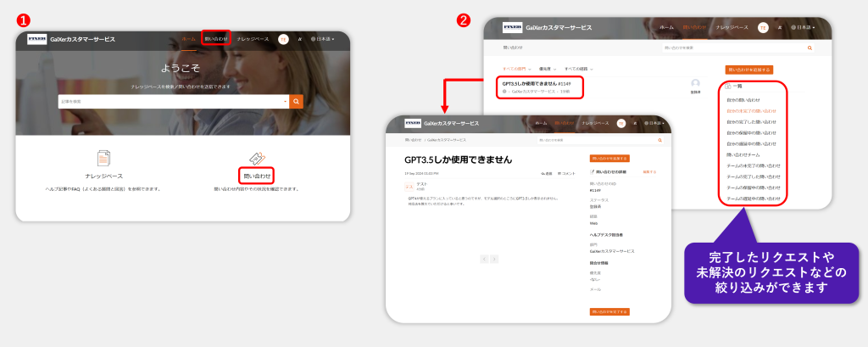Image resolution: width=868 pixels, height=347 pixels.
Task: Click 問い合わせを追加する button in ticket list
Action: [748, 69]
